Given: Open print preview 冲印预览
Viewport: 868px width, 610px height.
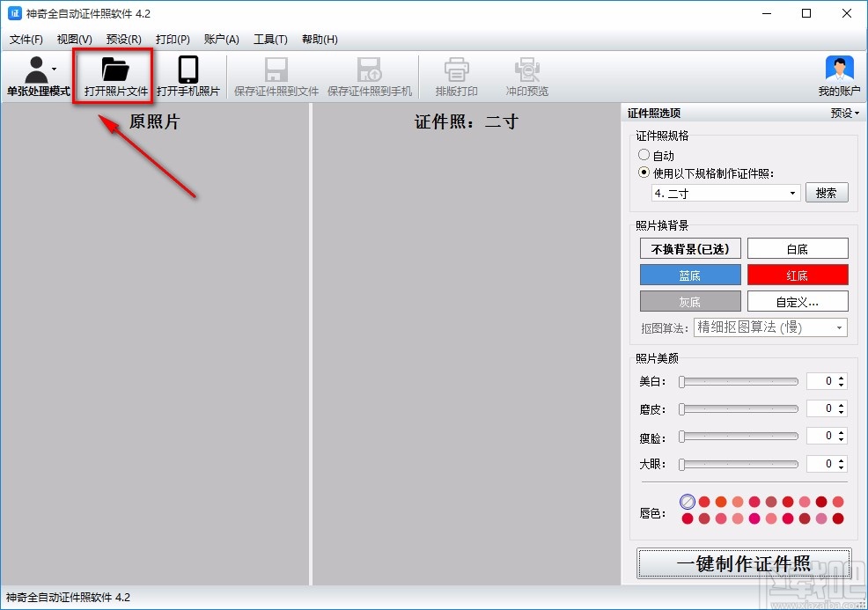Looking at the screenshot, I should (526, 75).
